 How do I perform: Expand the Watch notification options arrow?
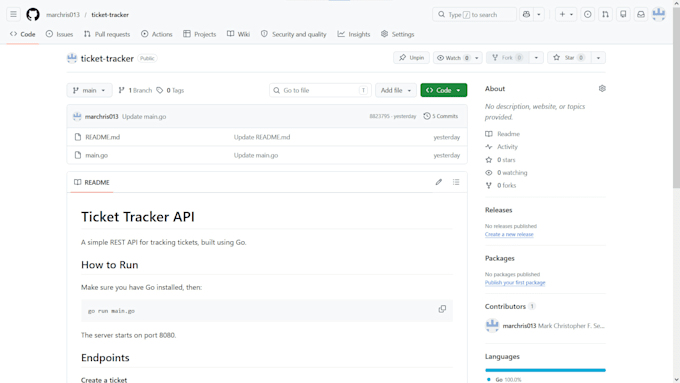point(477,58)
